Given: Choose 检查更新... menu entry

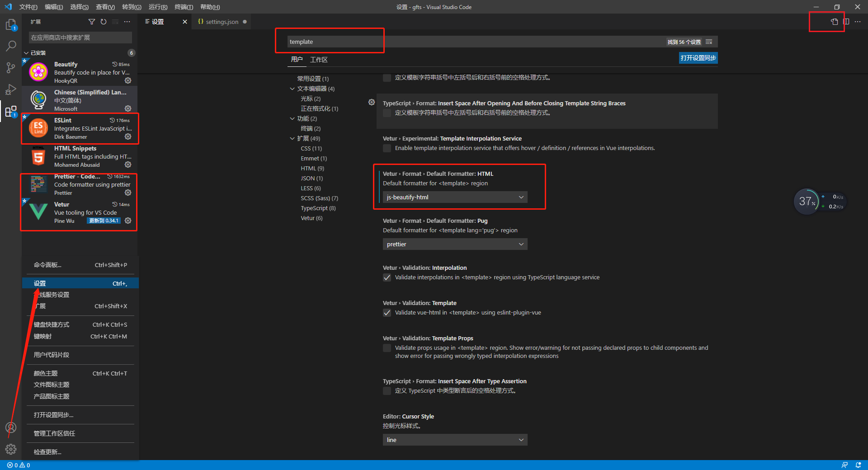Looking at the screenshot, I should 80,452.
